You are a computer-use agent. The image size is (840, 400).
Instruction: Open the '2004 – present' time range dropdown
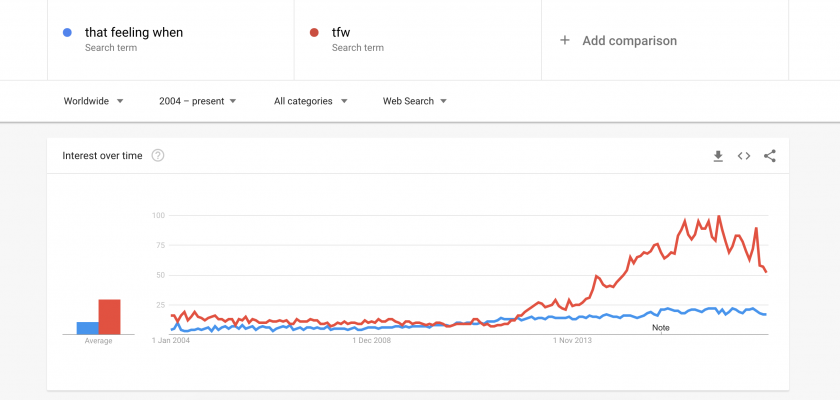click(x=197, y=101)
